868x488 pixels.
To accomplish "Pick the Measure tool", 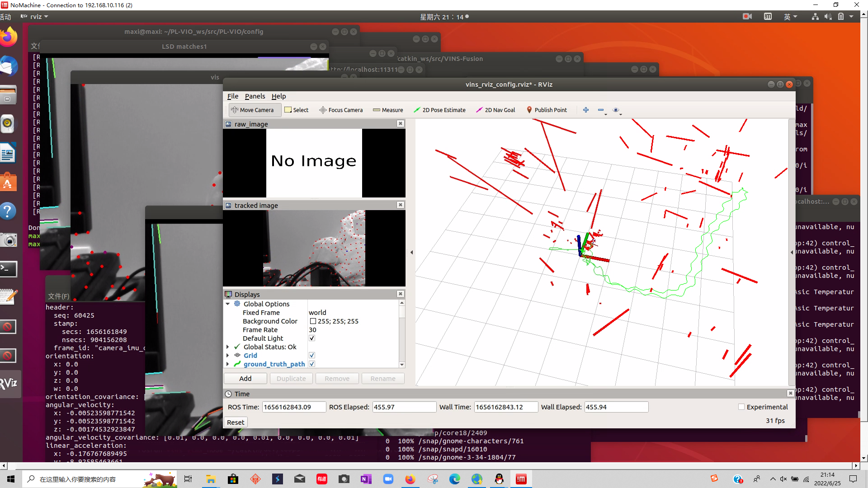I will pos(388,110).
